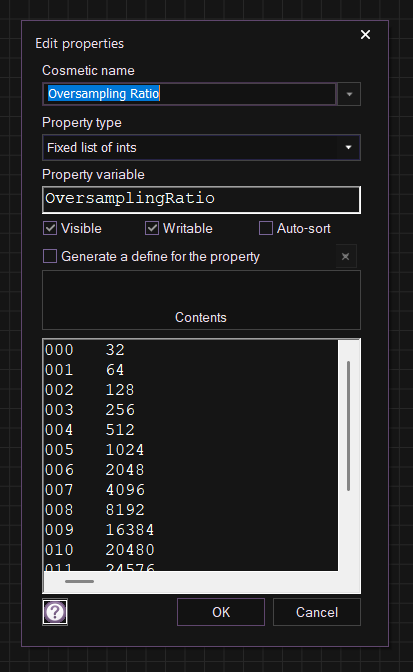Click the Cancel button
Image resolution: width=413 pixels, height=672 pixels.
(x=317, y=612)
